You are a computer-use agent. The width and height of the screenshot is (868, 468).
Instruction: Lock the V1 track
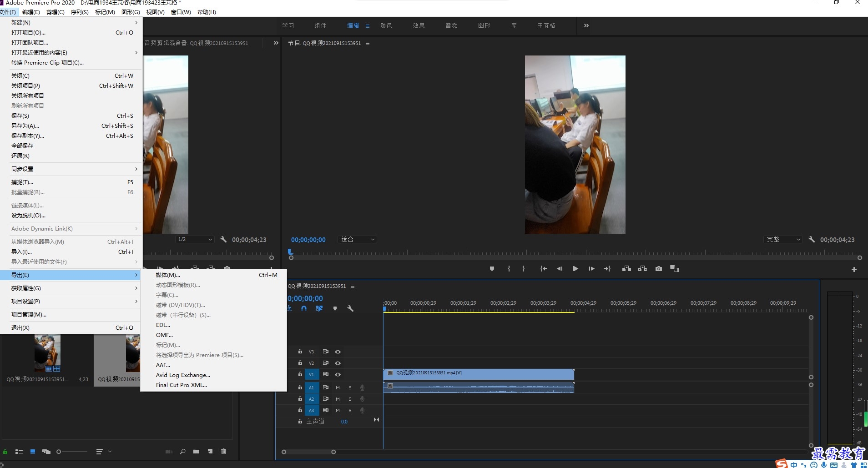point(300,374)
